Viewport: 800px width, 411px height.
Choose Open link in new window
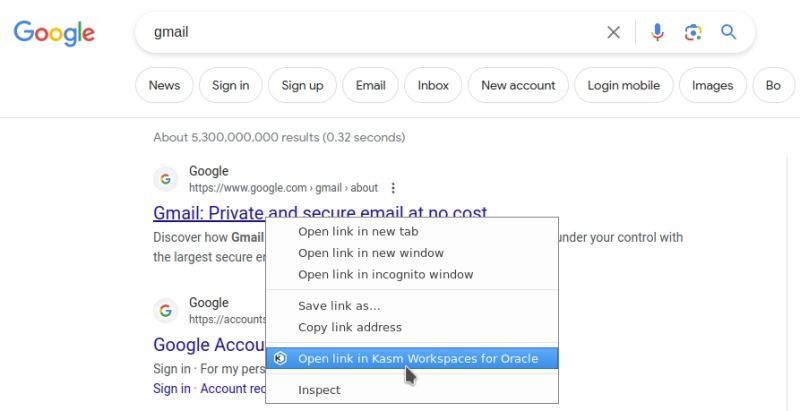click(x=412, y=253)
